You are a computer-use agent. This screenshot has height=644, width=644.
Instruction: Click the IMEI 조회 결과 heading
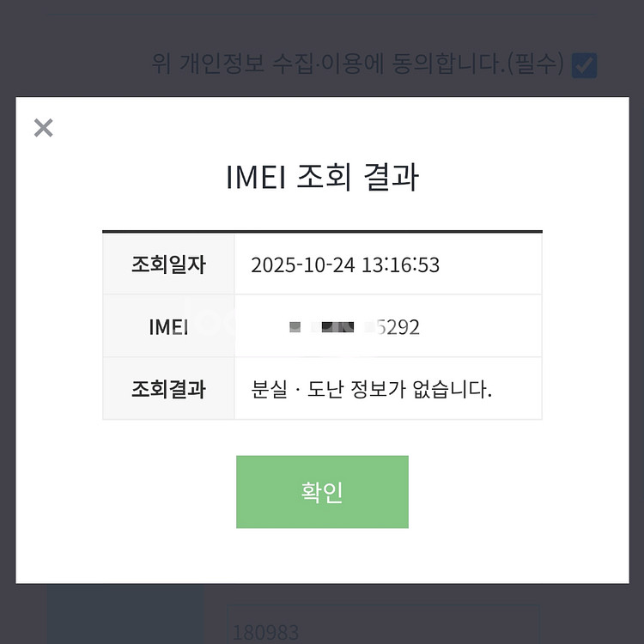point(322,177)
